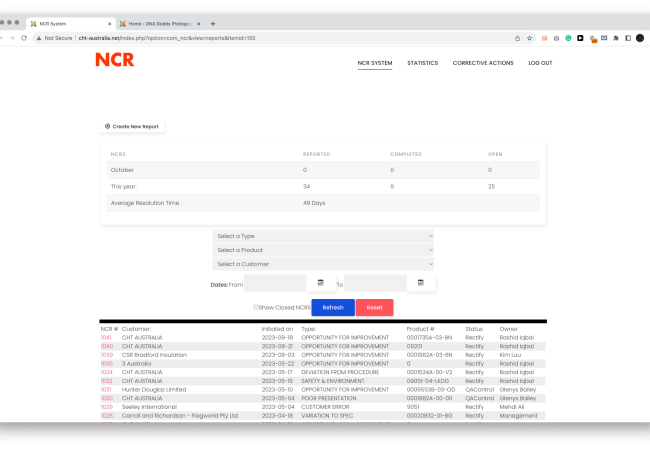Bookmark this page with star icon
This screenshot has width=650, height=450.
[529, 38]
